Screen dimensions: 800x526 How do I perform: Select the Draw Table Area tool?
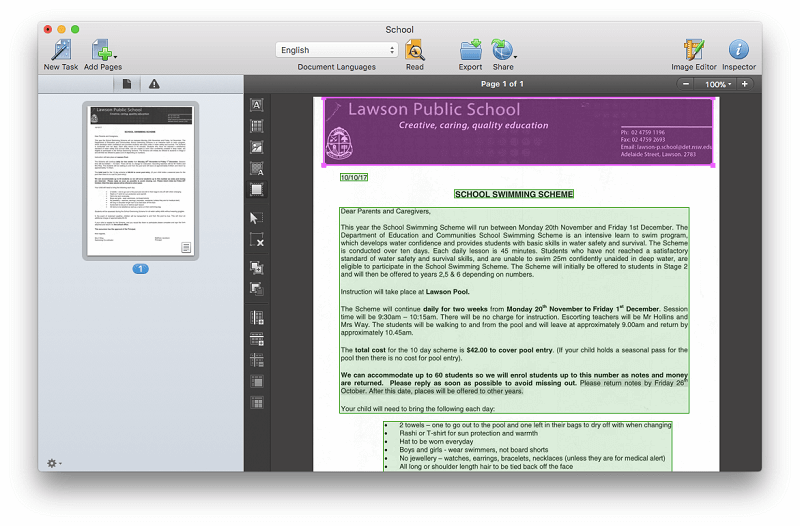(257, 126)
